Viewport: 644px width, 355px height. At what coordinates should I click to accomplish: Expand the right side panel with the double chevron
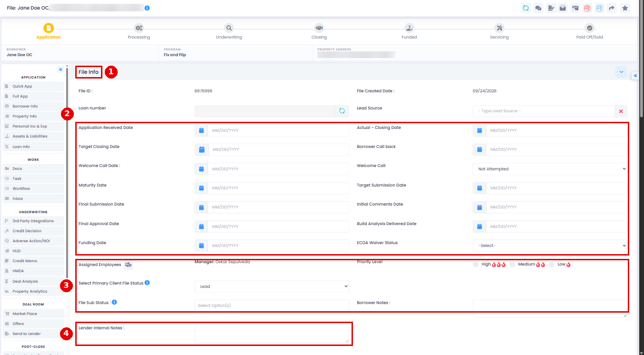coord(635,76)
